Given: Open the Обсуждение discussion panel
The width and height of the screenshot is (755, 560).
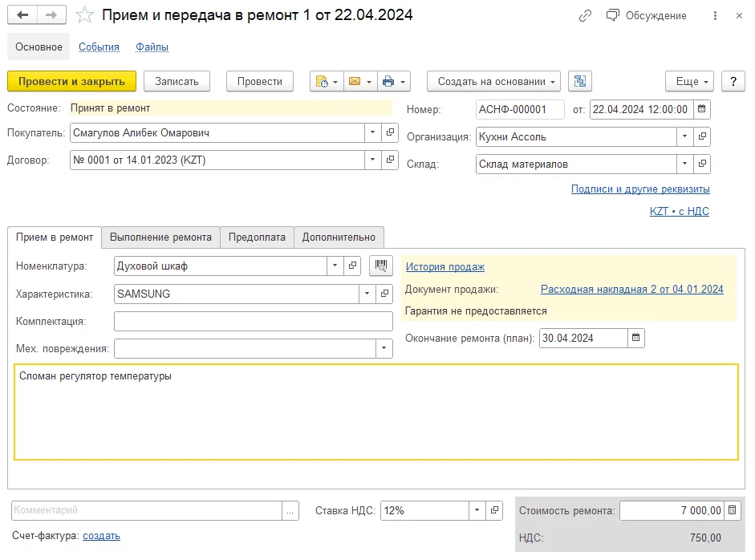Looking at the screenshot, I should click(646, 15).
